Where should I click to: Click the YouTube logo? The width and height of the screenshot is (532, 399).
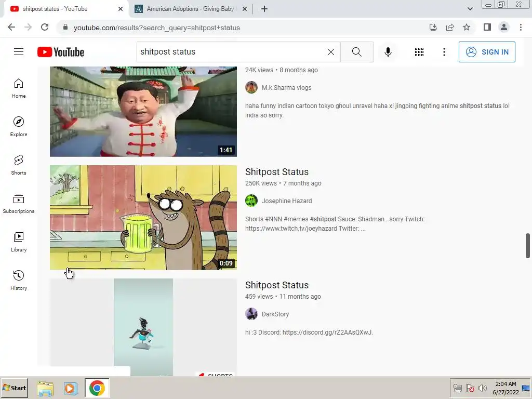[x=61, y=52]
